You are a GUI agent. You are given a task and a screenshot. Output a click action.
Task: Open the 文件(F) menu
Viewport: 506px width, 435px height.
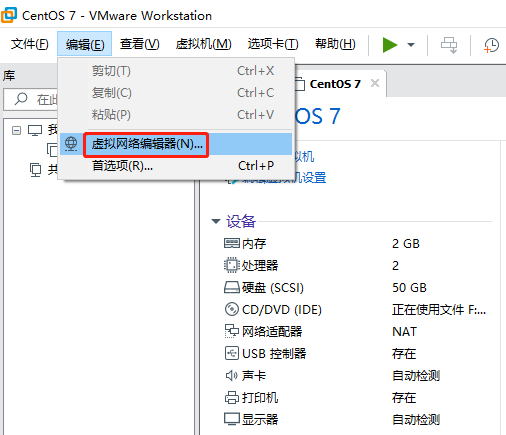pos(30,44)
